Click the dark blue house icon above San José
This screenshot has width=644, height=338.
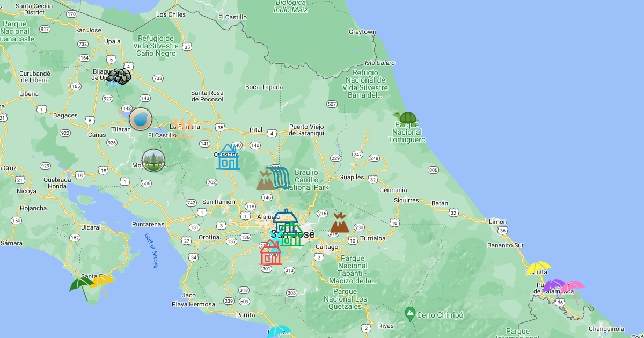pos(286,218)
